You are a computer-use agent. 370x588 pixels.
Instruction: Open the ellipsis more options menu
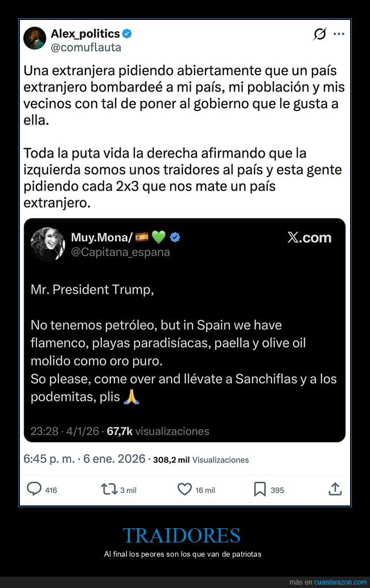click(x=339, y=34)
